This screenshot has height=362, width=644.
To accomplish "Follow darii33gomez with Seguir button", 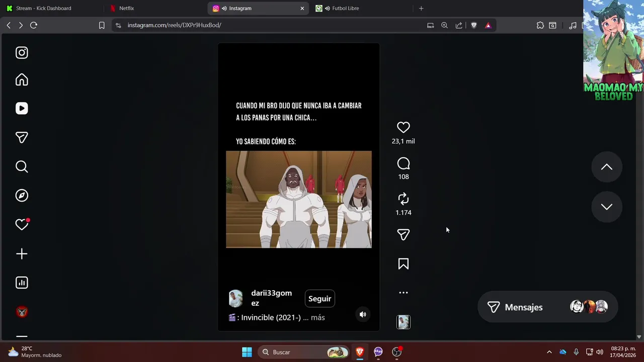I will 320,299.
